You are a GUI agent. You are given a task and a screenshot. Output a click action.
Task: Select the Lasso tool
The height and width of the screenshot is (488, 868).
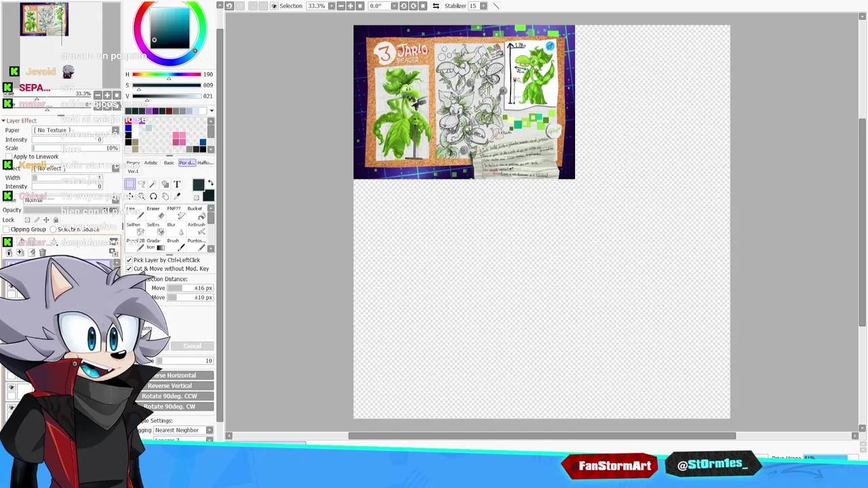pos(142,184)
